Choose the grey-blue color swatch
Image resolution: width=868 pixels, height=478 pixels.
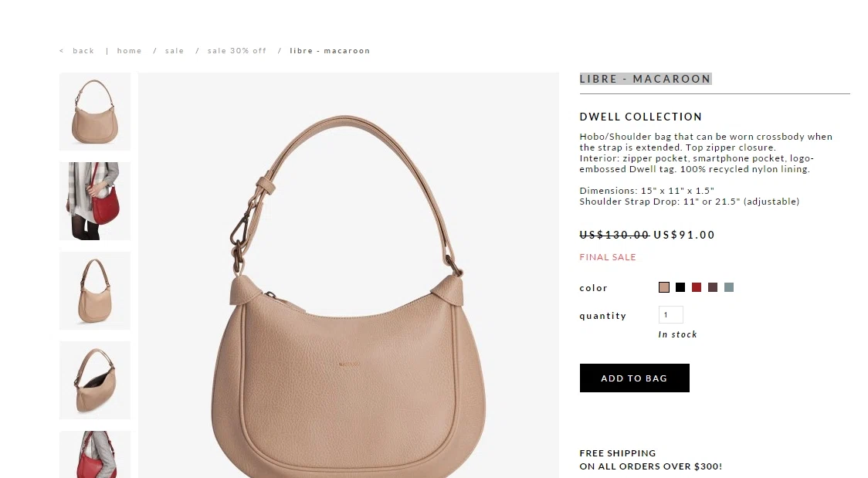(x=729, y=287)
